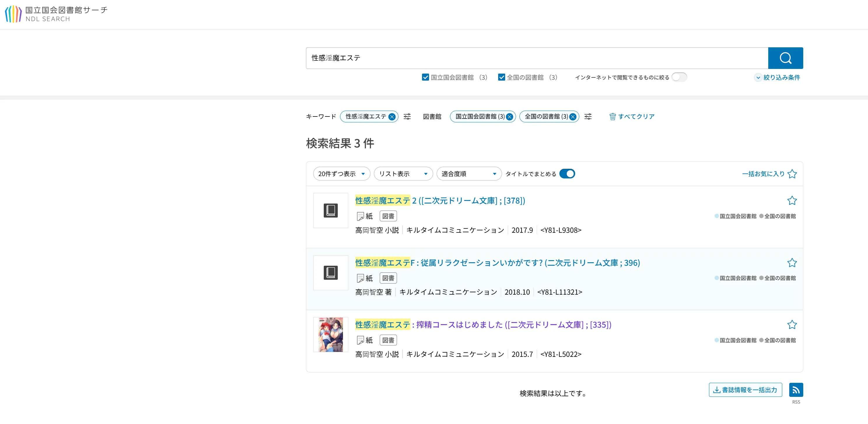This screenshot has width=868, height=424.
Task: Star the 2018.10 search result
Action: pos(792,263)
